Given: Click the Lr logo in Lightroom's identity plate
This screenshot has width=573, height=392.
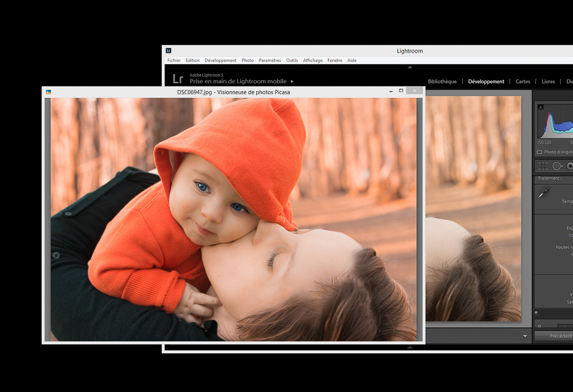Looking at the screenshot, I should coord(178,79).
